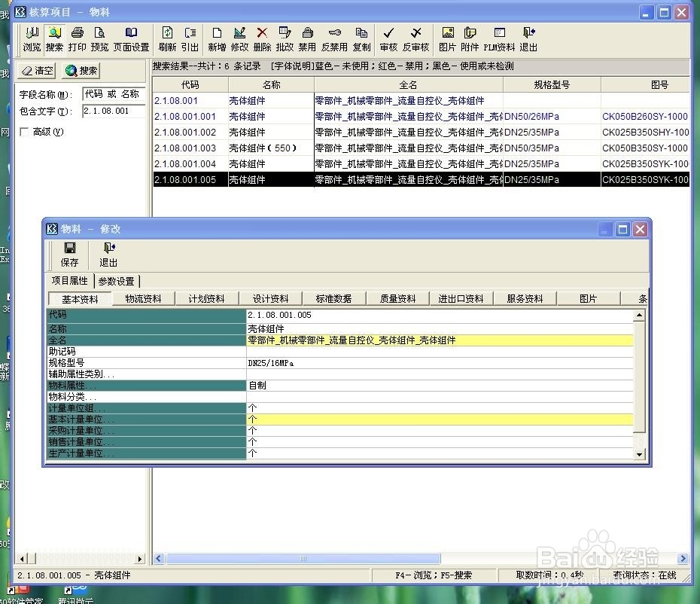Select the 质量资料 tab
This screenshot has height=604, width=700.
tap(397, 298)
